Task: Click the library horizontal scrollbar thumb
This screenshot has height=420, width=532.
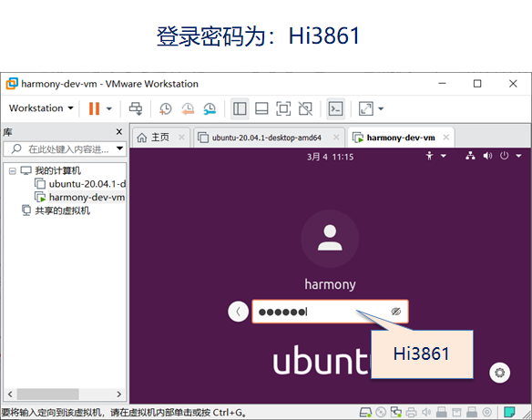Action: (48, 394)
